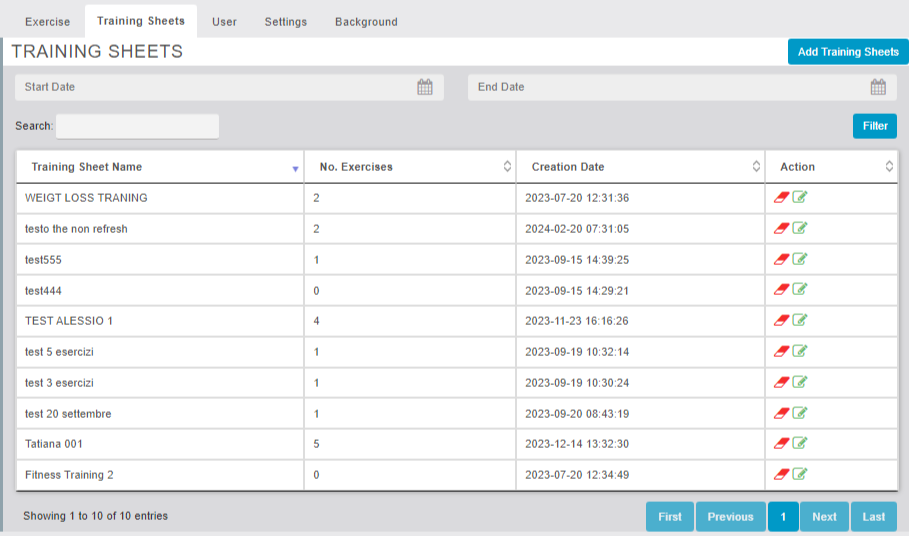
Task: Delete the Tatiana 001 training sheet
Action: tap(782, 444)
